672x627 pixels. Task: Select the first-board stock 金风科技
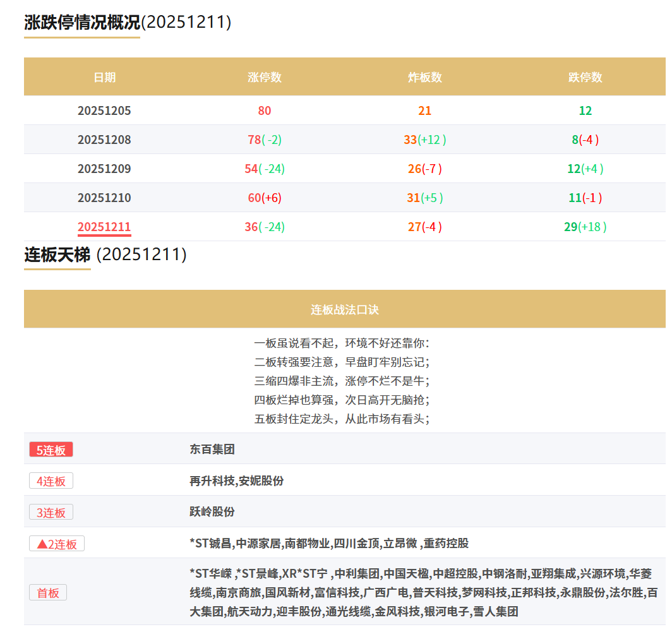[400, 611]
